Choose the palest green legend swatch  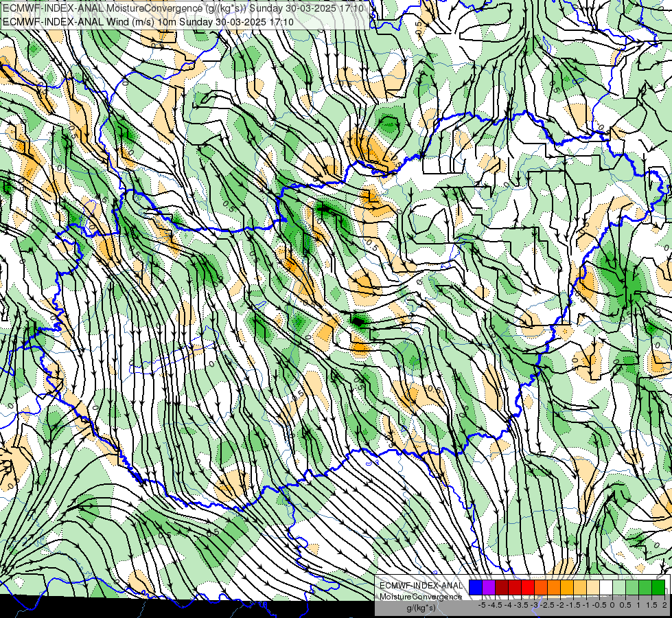pos(619,587)
